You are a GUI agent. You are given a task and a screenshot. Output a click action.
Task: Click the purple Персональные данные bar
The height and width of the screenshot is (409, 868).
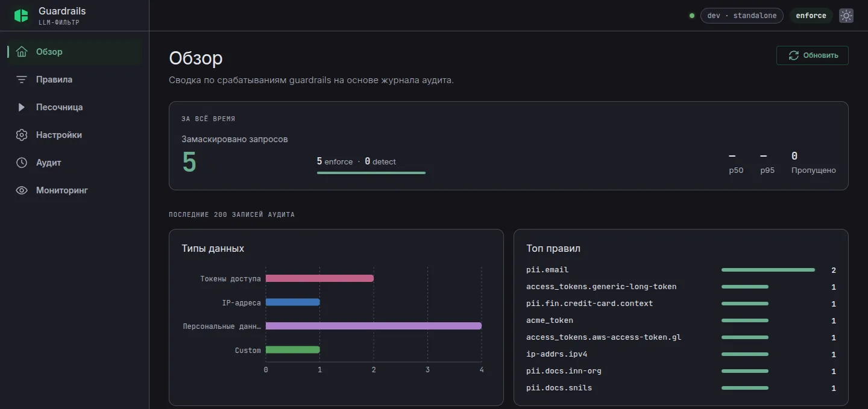pos(374,326)
